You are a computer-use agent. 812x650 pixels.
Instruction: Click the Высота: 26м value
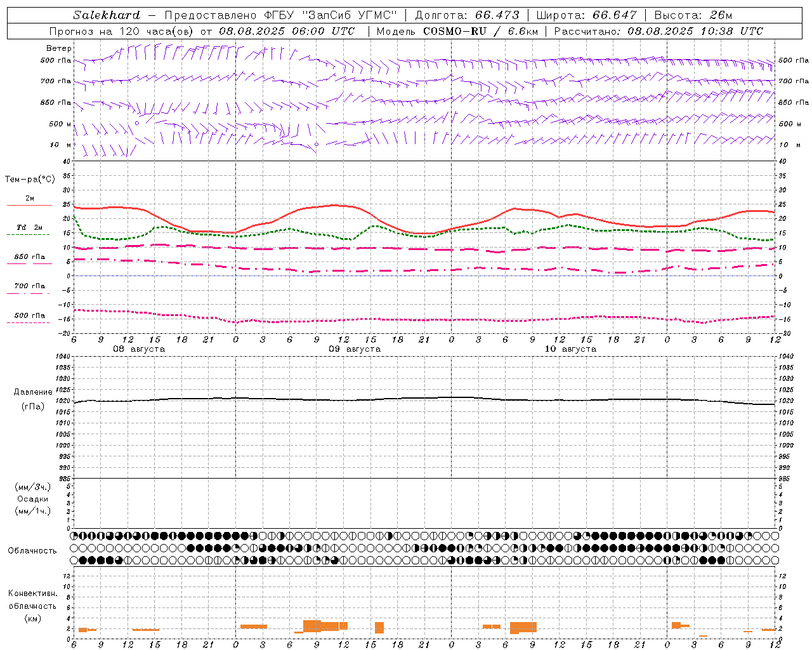click(693, 15)
